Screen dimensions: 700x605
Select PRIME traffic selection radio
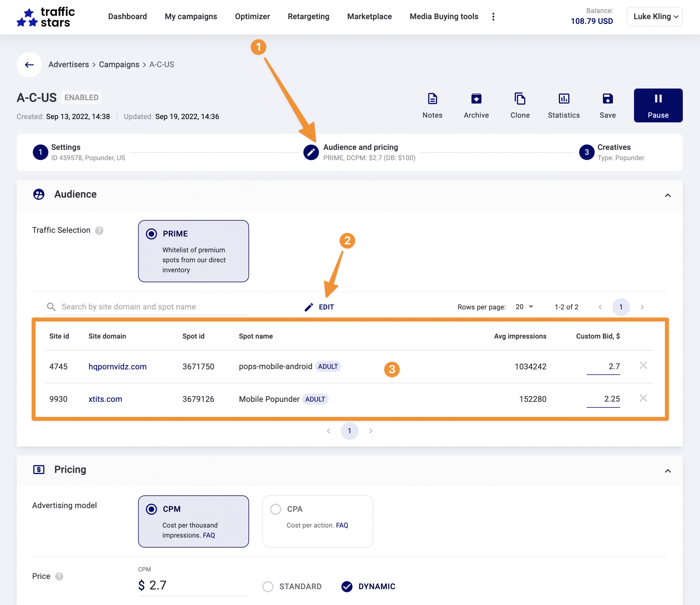151,234
